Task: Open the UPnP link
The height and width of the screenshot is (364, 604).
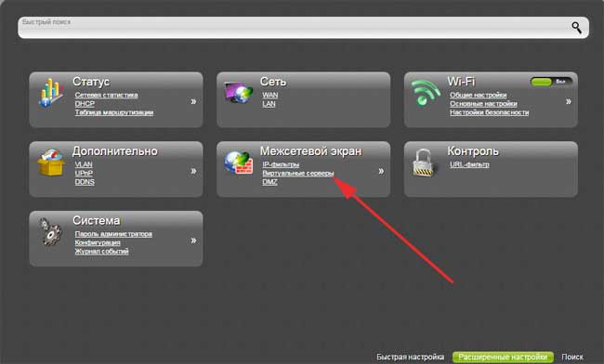Action: click(x=84, y=173)
